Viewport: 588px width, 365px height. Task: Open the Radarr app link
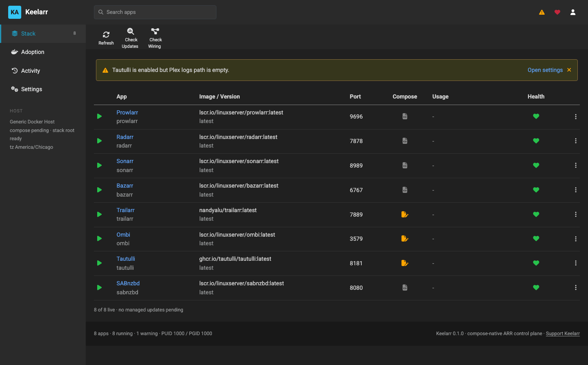[125, 137]
